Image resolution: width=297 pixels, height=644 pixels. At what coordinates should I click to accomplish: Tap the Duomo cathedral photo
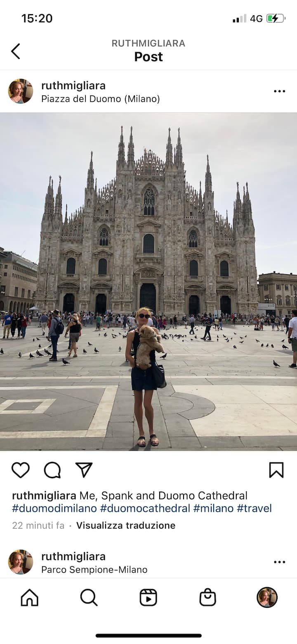click(148, 281)
